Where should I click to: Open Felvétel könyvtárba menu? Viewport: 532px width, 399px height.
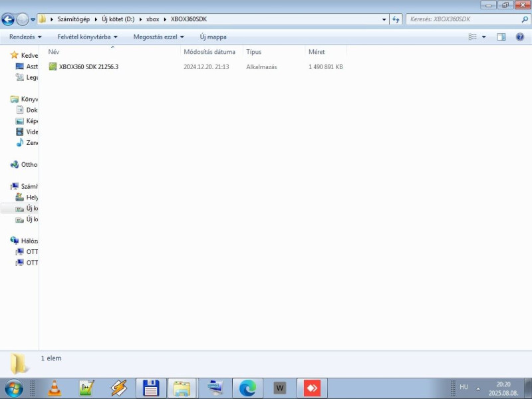(87, 37)
